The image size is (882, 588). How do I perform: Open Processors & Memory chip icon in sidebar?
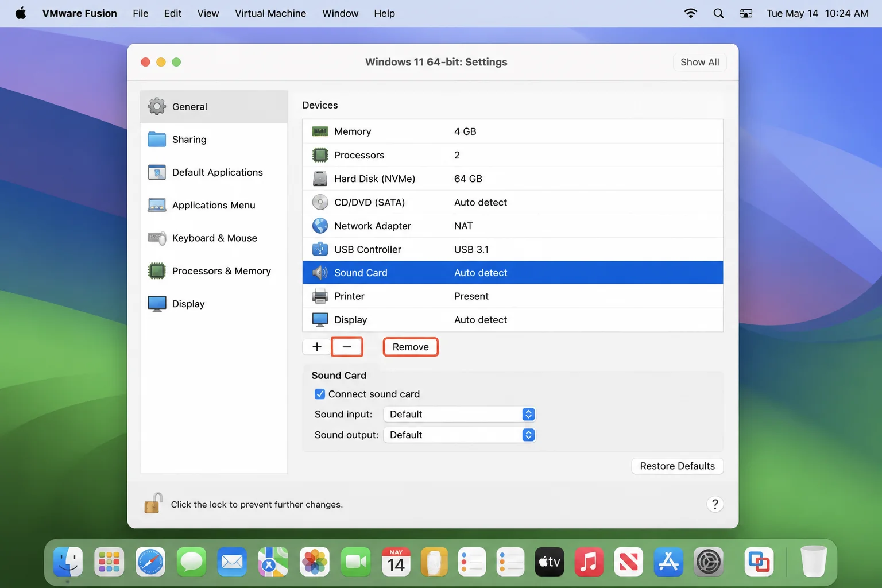click(x=157, y=271)
